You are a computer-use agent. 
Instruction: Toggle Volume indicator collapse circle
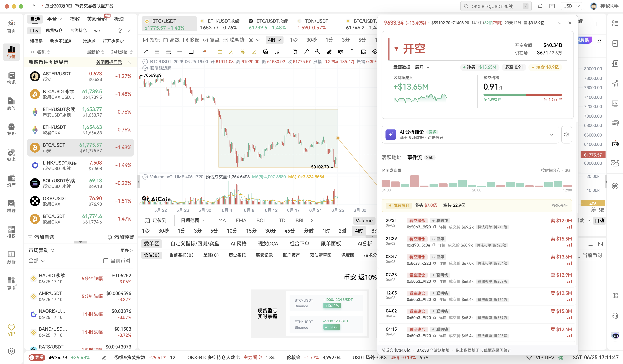coord(145,177)
